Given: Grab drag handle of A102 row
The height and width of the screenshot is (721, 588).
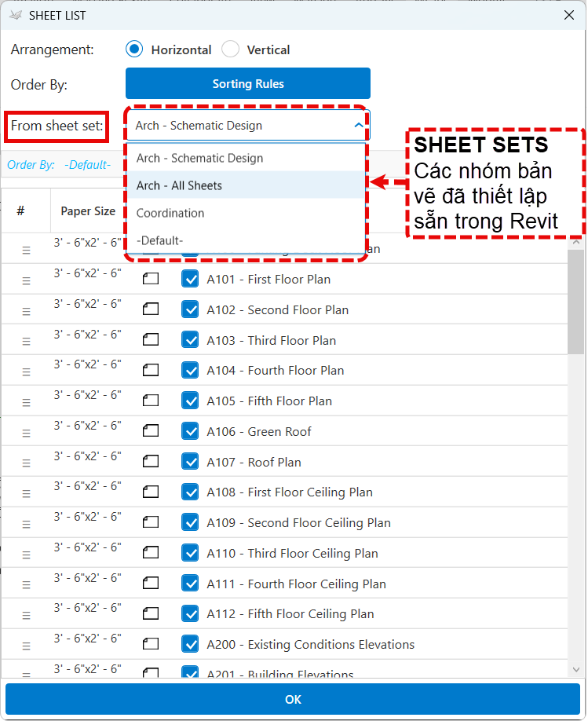Looking at the screenshot, I should coord(26,311).
